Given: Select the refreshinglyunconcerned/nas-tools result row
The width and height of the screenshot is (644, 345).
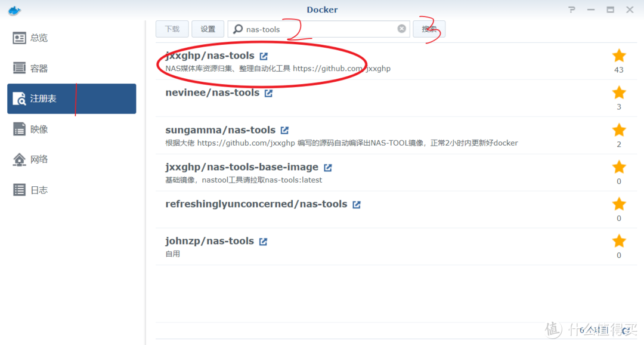Looking at the screenshot, I should (256, 204).
